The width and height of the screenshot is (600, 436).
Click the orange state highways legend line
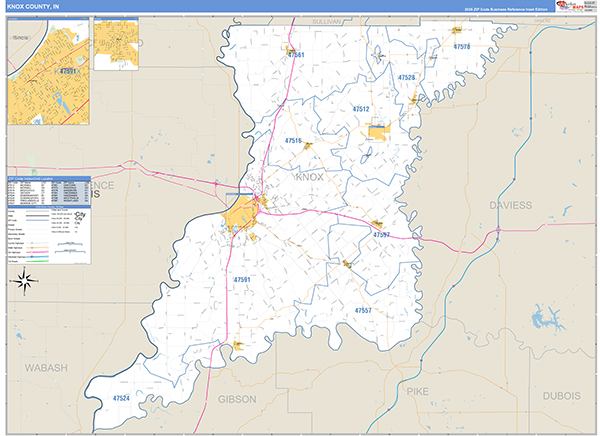click(x=38, y=248)
